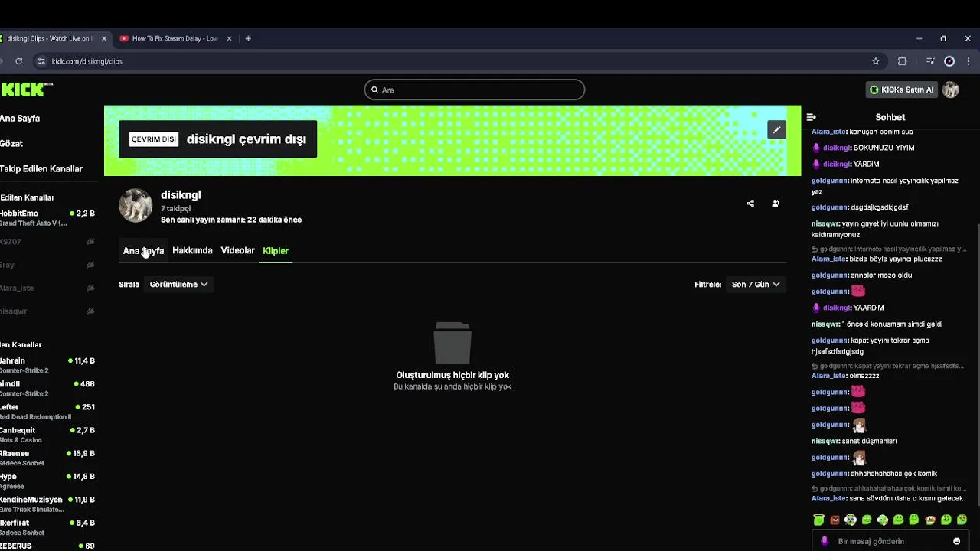Click the Ara search field

click(475, 90)
